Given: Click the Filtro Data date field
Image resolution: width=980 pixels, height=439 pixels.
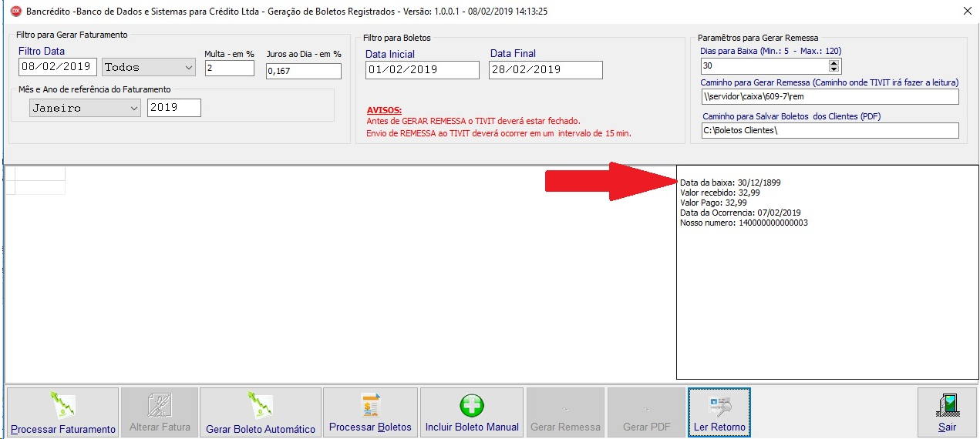Looking at the screenshot, I should (59, 68).
